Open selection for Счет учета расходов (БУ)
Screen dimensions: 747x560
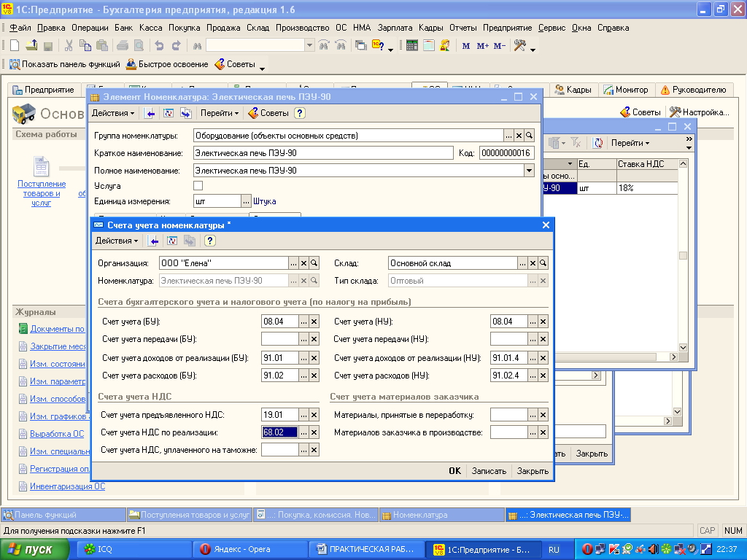[304, 376]
